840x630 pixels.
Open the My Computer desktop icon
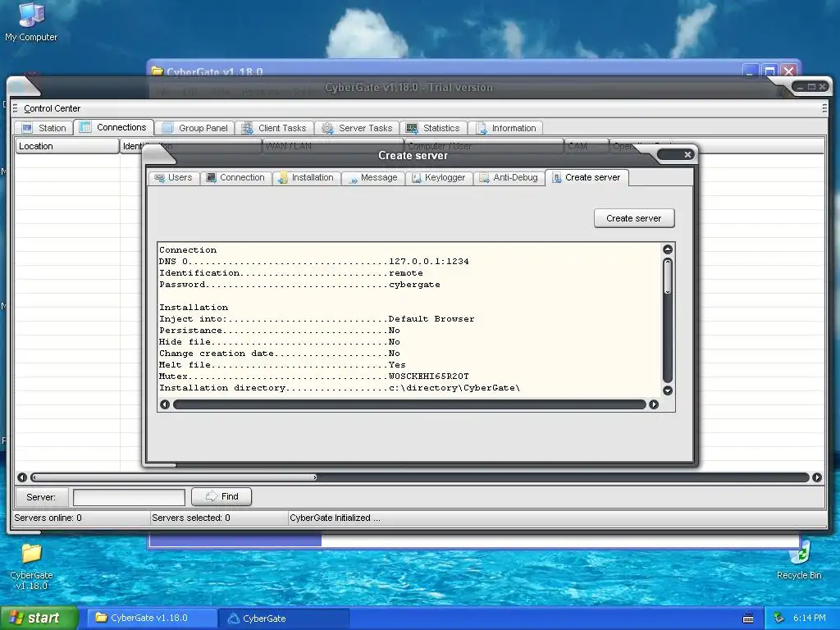point(31,22)
